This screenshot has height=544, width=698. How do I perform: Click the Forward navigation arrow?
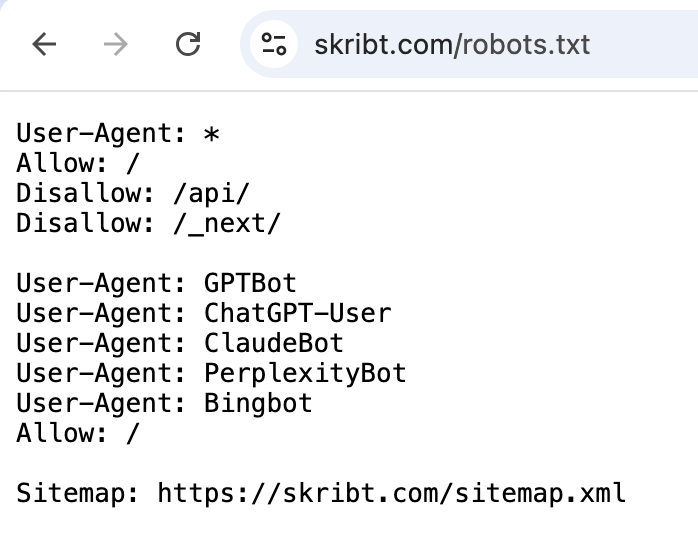(x=116, y=44)
